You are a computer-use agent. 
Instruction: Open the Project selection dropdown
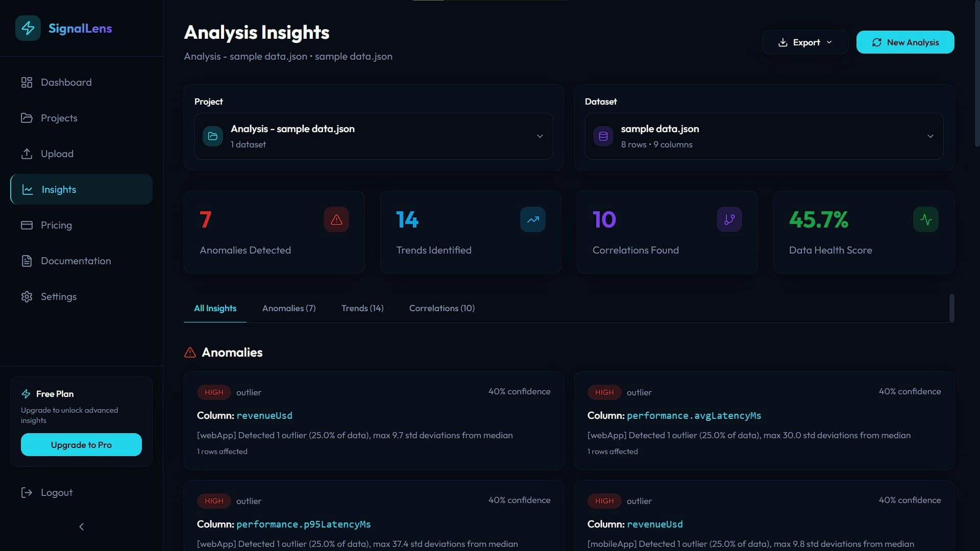click(373, 136)
